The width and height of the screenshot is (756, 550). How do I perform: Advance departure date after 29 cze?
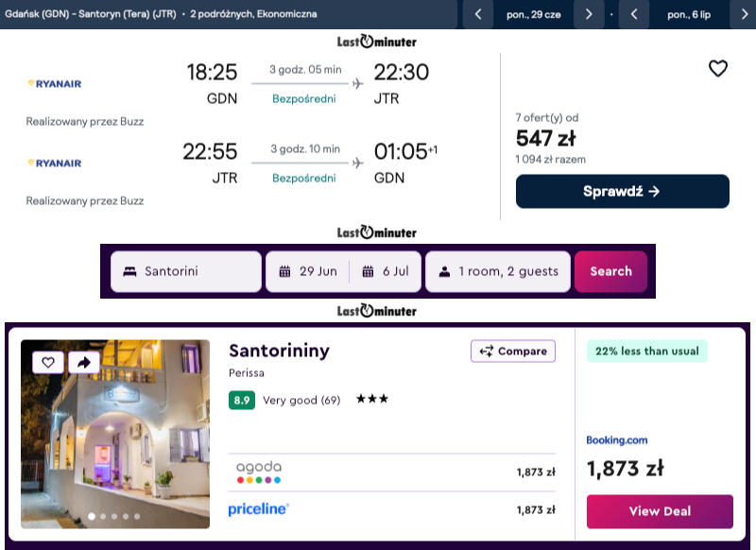[x=589, y=14]
